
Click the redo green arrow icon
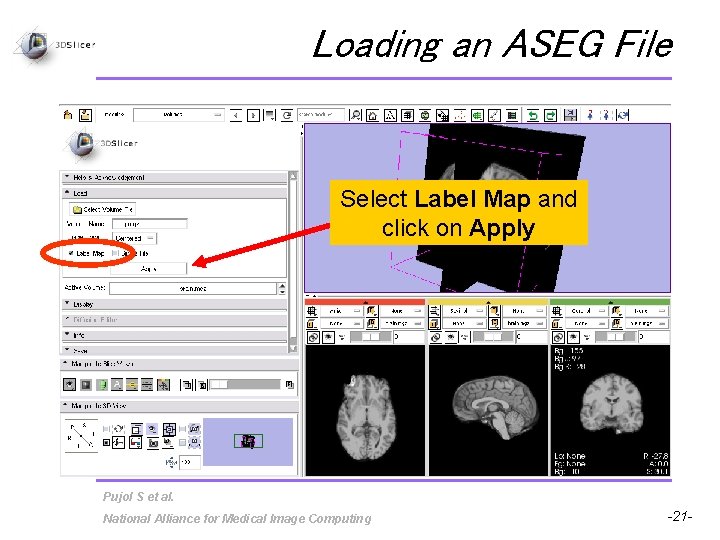(x=550, y=115)
